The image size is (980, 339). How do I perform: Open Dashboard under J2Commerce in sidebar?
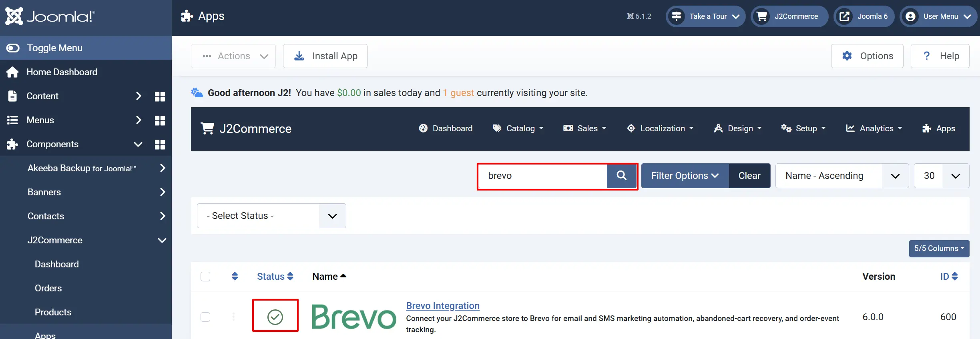[57, 264]
